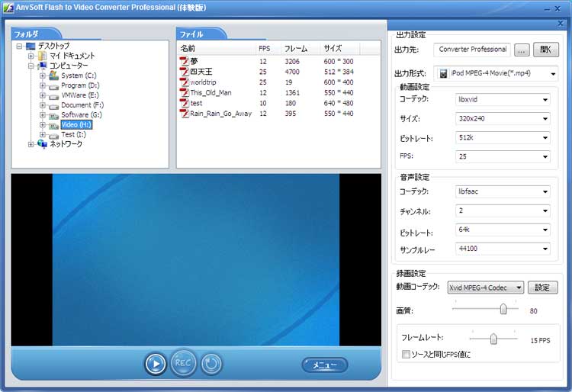Sort files by FPS column header

pyautogui.click(x=268, y=48)
